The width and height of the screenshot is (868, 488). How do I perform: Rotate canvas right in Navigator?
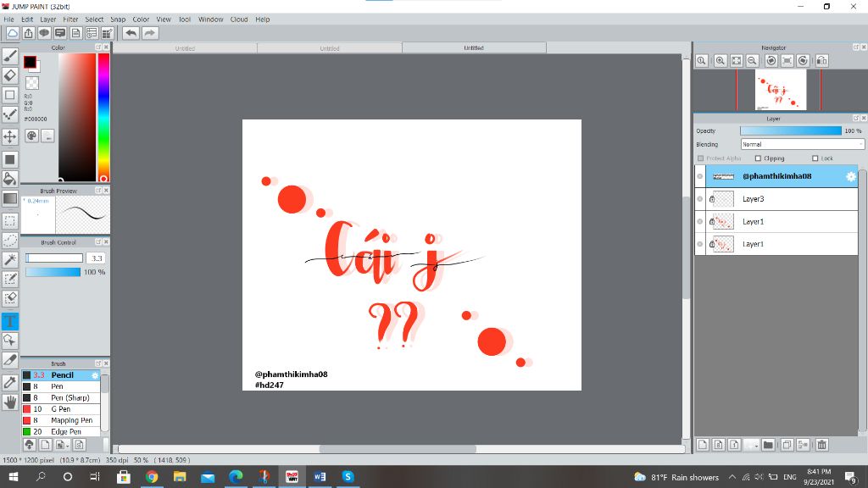click(804, 60)
